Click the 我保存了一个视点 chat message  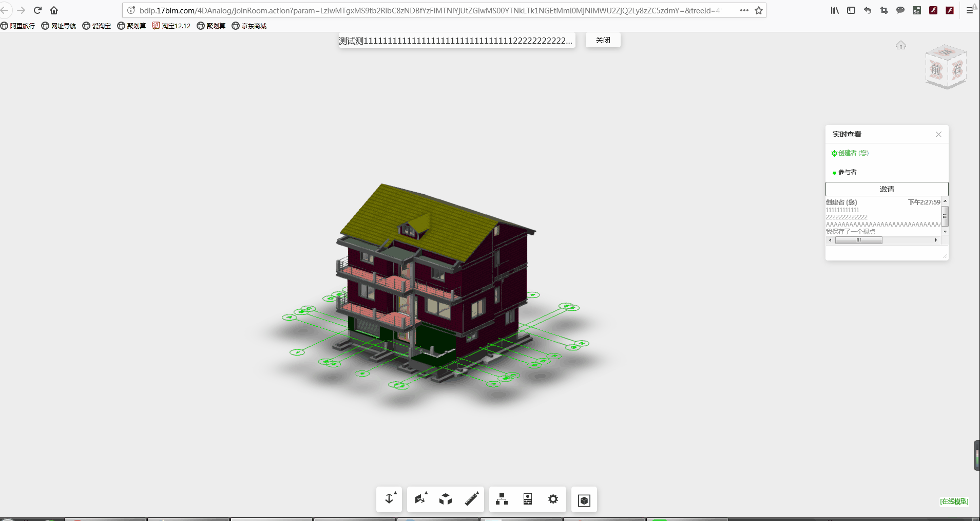point(851,232)
